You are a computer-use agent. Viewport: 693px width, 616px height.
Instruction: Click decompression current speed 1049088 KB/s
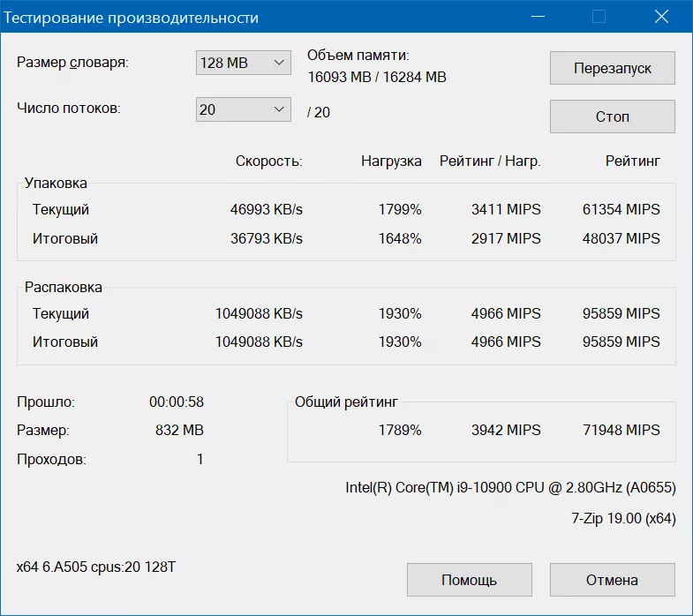(259, 314)
